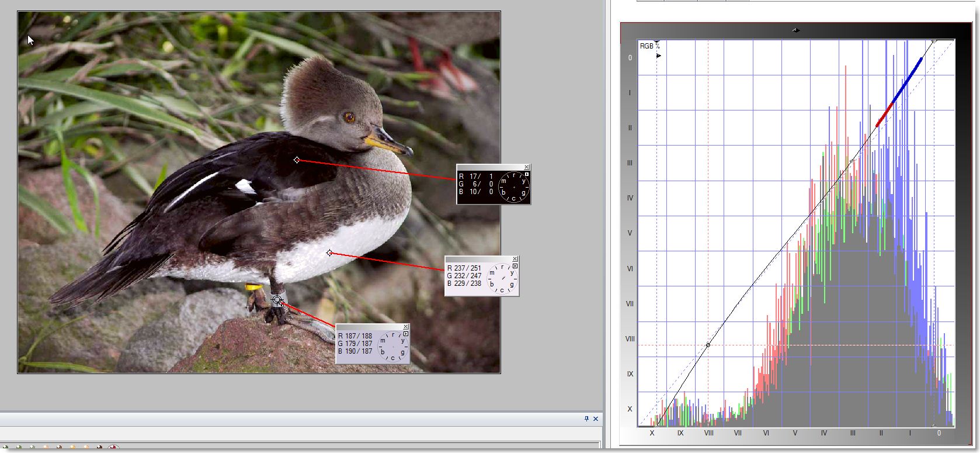Click zone label X on the bottom scale
This screenshot has width=980, height=453.
coord(652,433)
